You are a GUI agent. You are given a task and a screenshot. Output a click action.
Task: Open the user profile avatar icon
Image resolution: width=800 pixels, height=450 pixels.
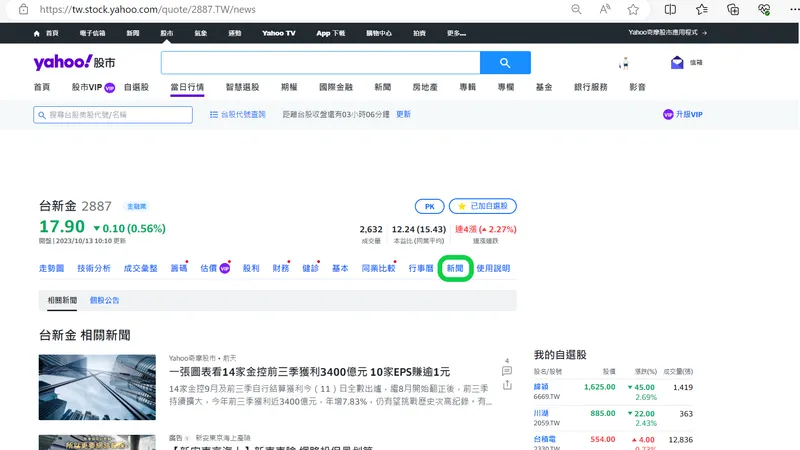tap(624, 63)
